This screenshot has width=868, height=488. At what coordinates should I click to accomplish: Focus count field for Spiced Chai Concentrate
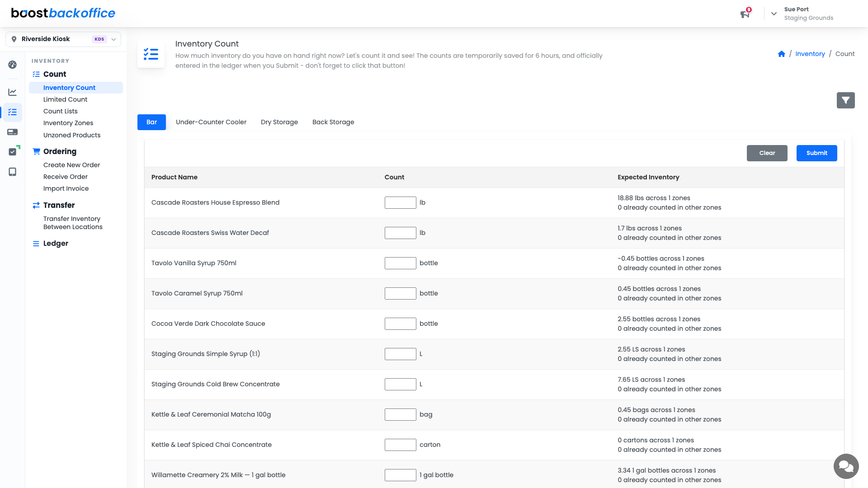pyautogui.click(x=401, y=445)
